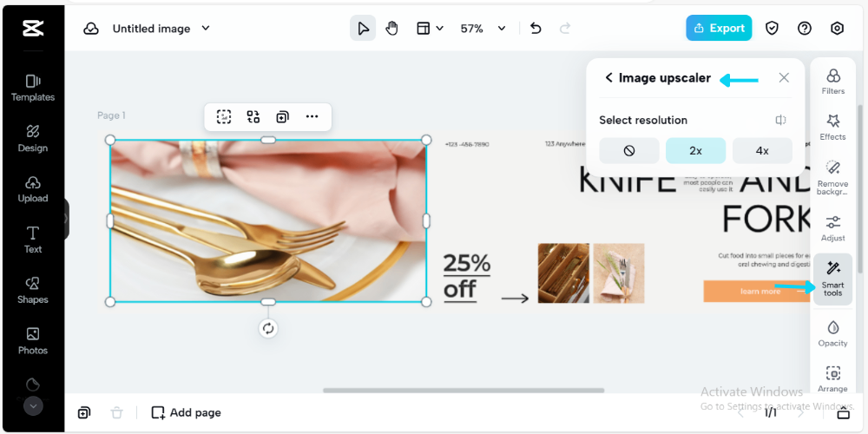
Task: Click the FORK heading text
Action: pos(766,220)
